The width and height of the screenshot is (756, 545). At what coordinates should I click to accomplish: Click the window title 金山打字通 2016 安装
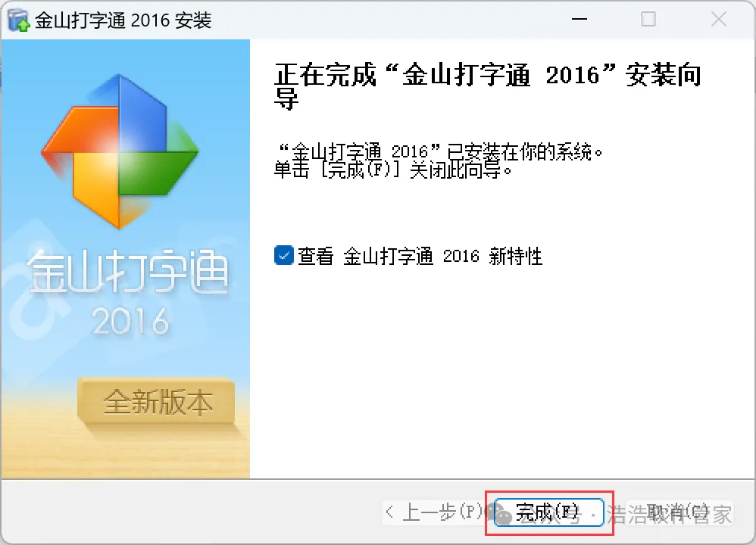coord(123,20)
